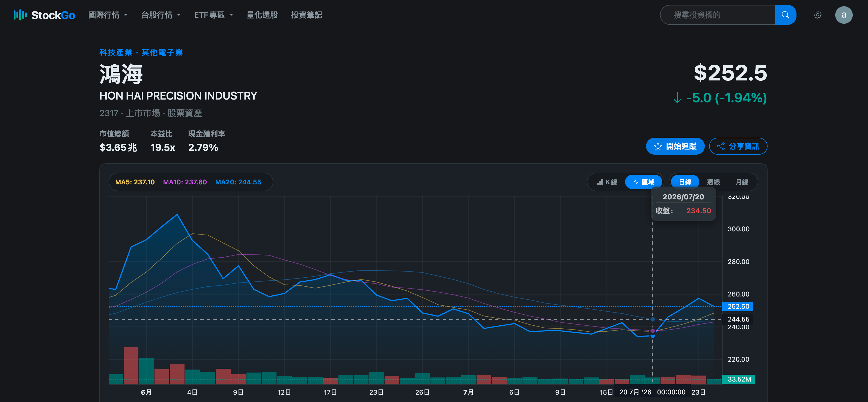Click the 7月 label on time axis
The width and height of the screenshot is (868, 402).
point(468,392)
